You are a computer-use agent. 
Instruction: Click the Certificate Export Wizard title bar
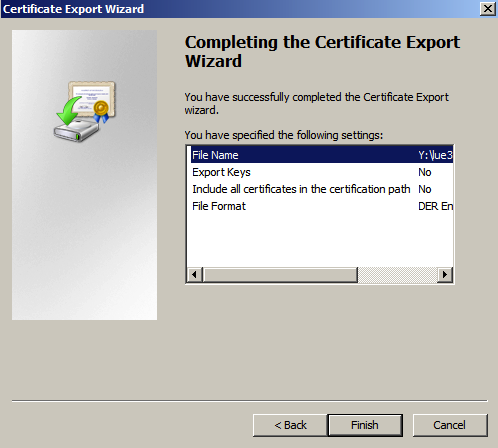[240, 9]
